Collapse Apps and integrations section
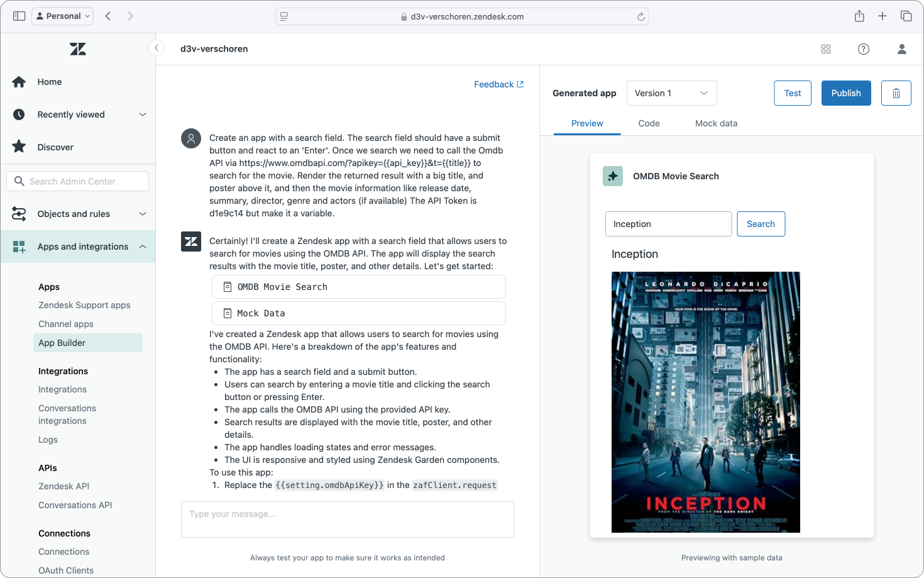Viewport: 924px width, 578px height. pyautogui.click(x=78, y=247)
